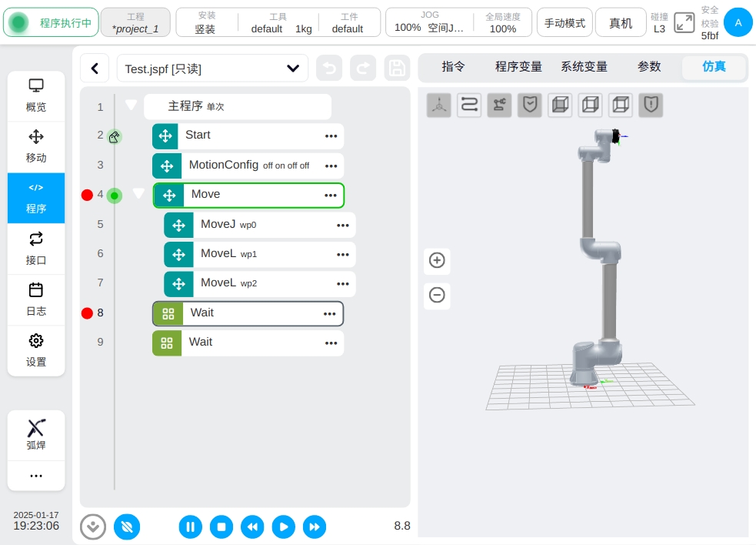Zoom out of the 3D simulation view

pyautogui.click(x=437, y=295)
